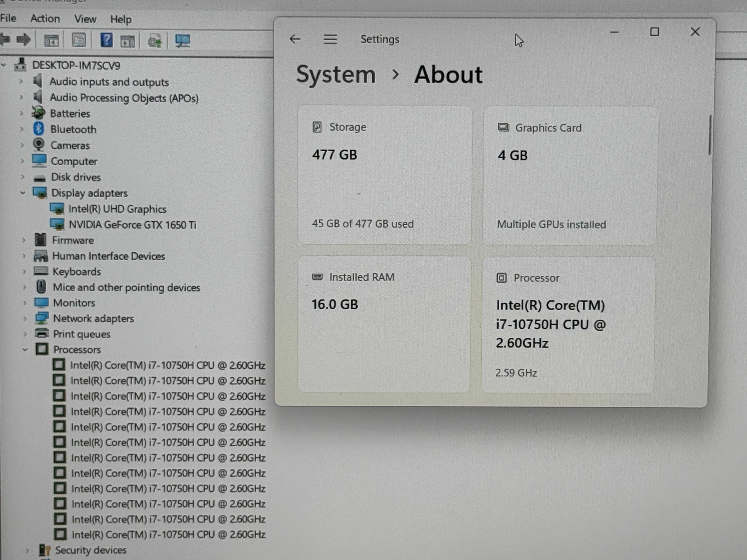
Task: Select the Security devices icon
Action: 45,550
